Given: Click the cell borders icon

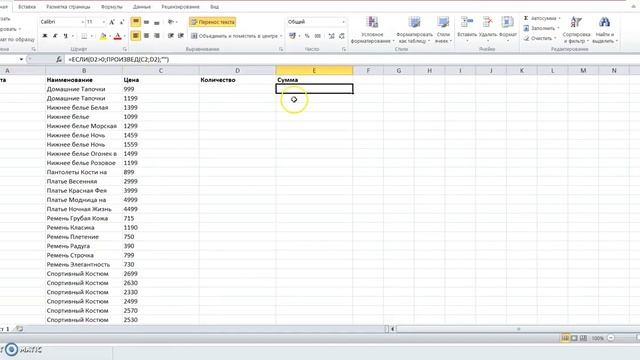Looking at the screenshot, I should coord(84,36).
